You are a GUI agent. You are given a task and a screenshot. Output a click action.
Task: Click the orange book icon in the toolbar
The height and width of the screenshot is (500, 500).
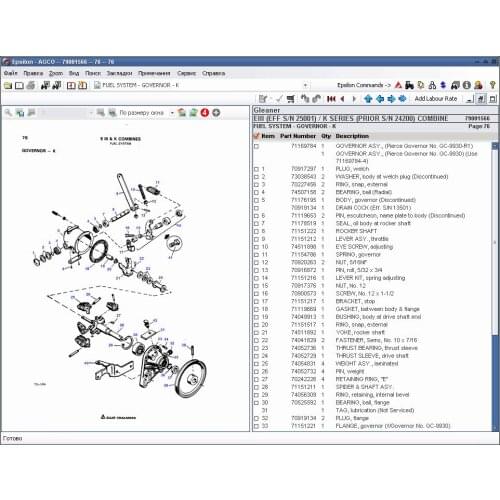(x=82, y=86)
